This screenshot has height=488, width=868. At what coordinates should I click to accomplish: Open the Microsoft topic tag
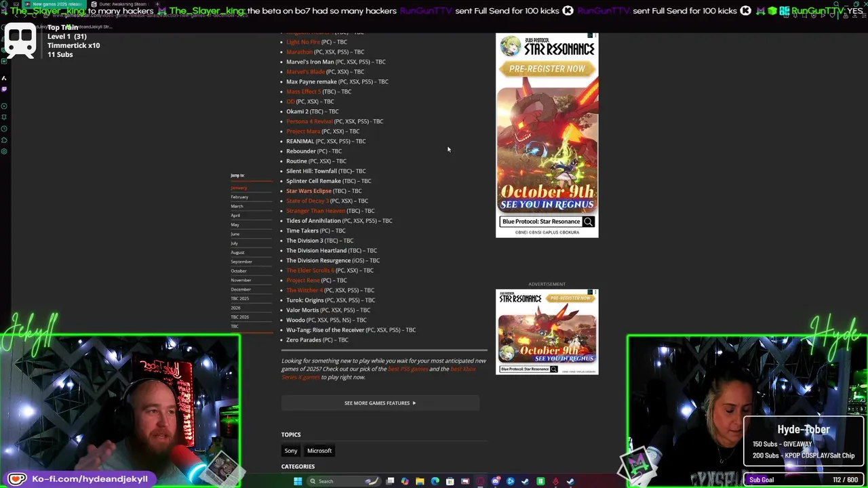(319, 451)
